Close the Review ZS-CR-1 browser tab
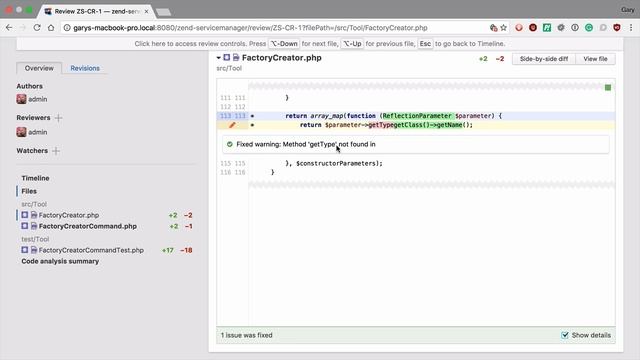This screenshot has height=360, width=640. (x=146, y=11)
